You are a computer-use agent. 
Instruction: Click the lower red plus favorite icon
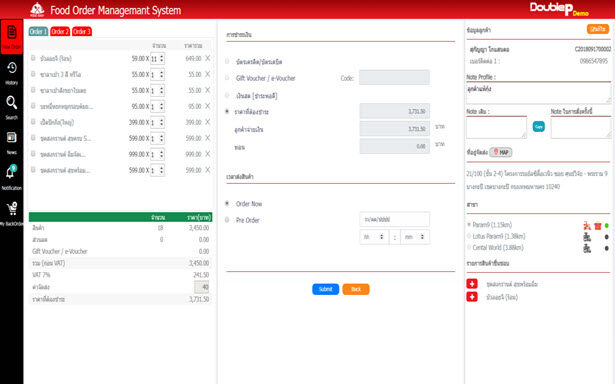(472, 297)
